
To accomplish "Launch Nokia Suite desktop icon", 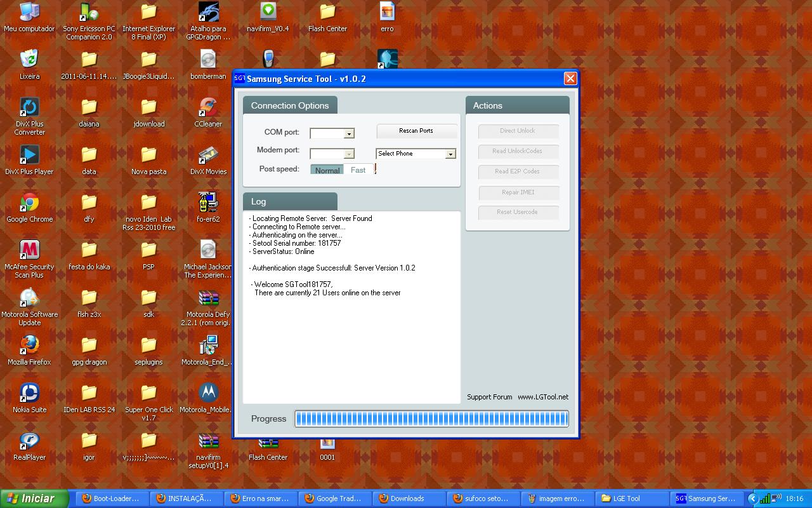I will coord(29,398).
